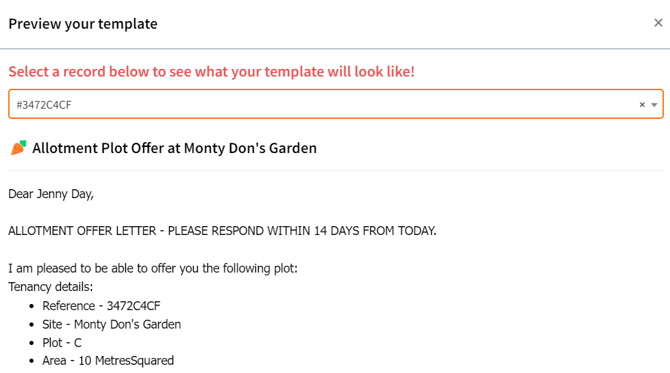
Task: Click the Reference - 3472C4CF list item
Action: [x=101, y=306]
